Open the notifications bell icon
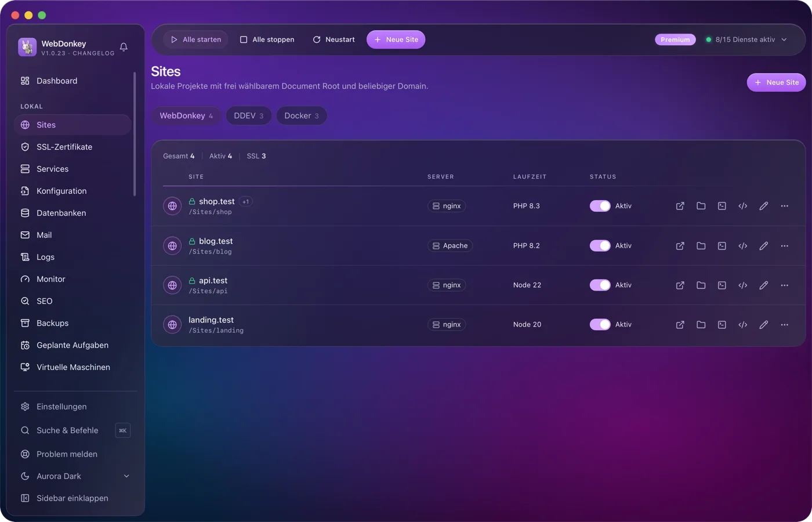Image resolution: width=812 pixels, height=522 pixels. (x=124, y=47)
